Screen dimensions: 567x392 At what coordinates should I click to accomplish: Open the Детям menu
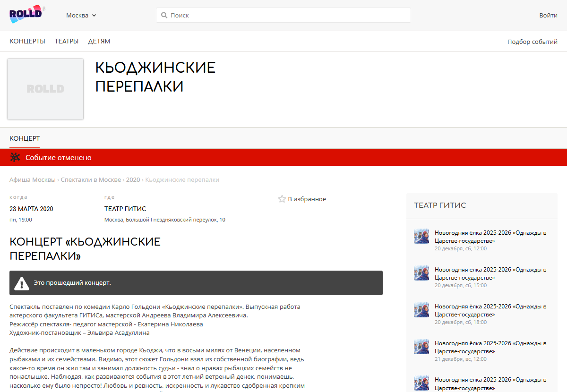click(99, 41)
